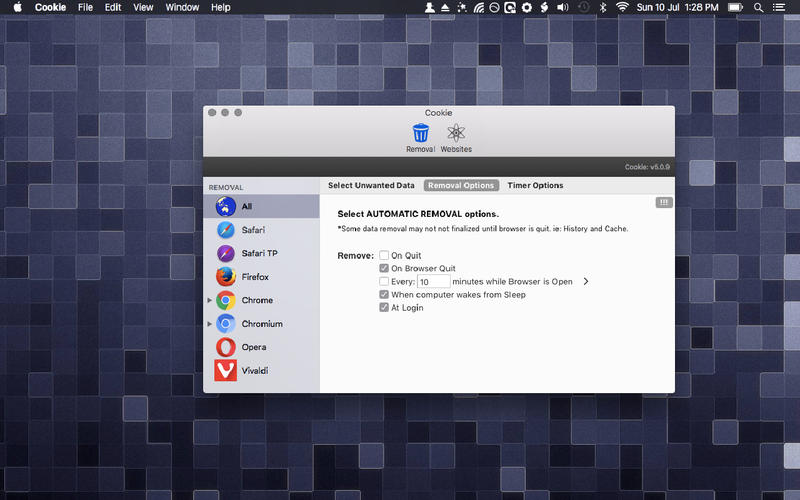The width and height of the screenshot is (800, 500).
Task: Click the eject menu bar icon
Action: point(445,7)
